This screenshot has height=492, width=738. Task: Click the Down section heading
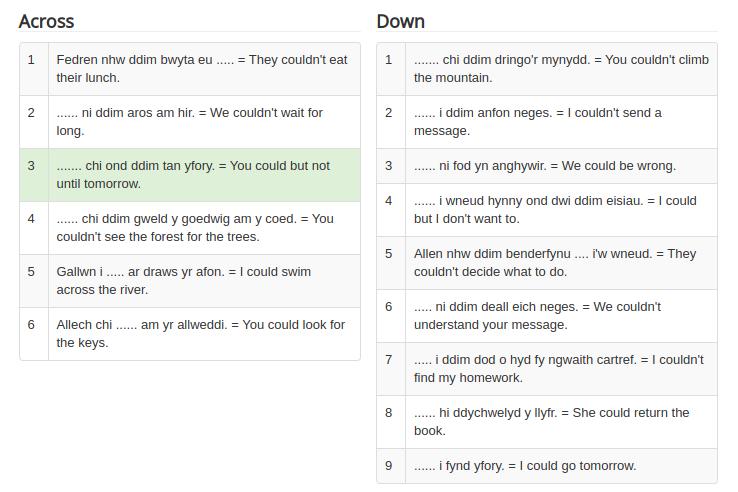401,22
